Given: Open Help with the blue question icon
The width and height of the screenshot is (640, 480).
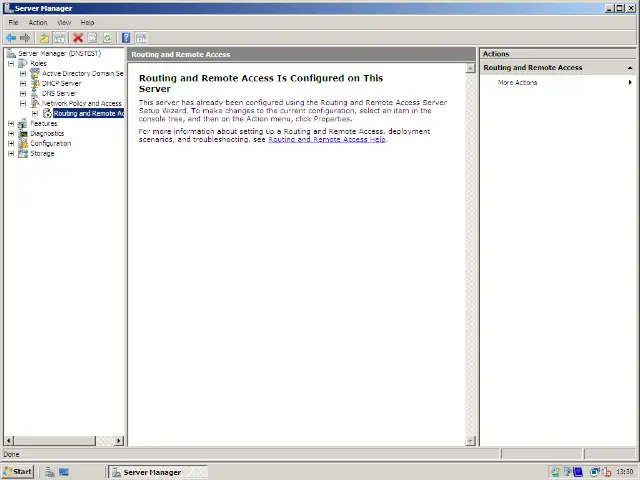Looking at the screenshot, I should 126,38.
